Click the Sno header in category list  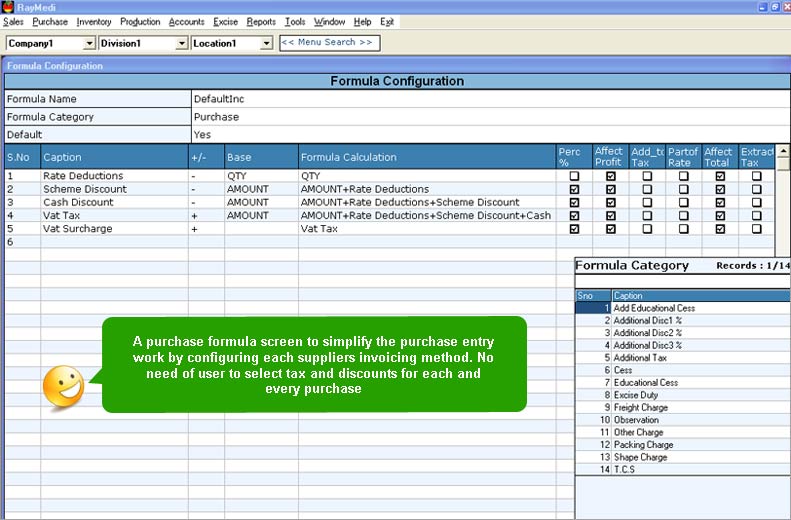(593, 296)
